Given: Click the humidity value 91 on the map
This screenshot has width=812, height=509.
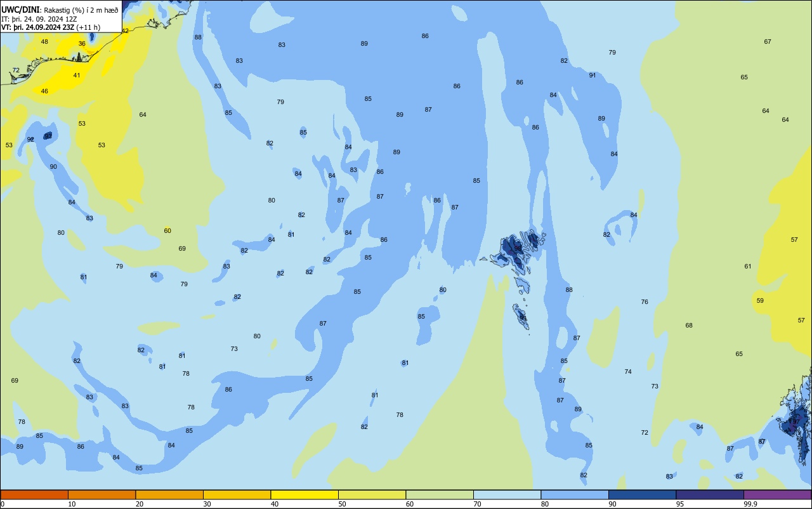Looking at the screenshot, I should (x=593, y=75).
